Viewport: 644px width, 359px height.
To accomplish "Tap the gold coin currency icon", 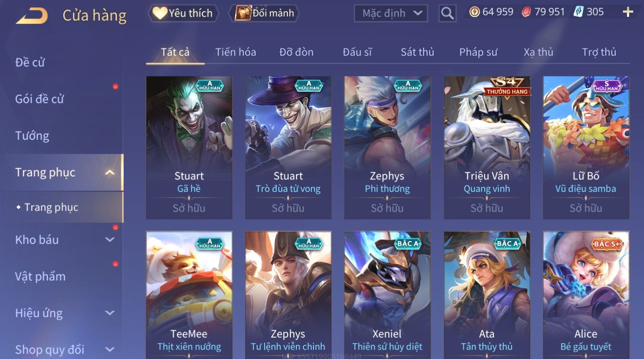I will pyautogui.click(x=474, y=12).
